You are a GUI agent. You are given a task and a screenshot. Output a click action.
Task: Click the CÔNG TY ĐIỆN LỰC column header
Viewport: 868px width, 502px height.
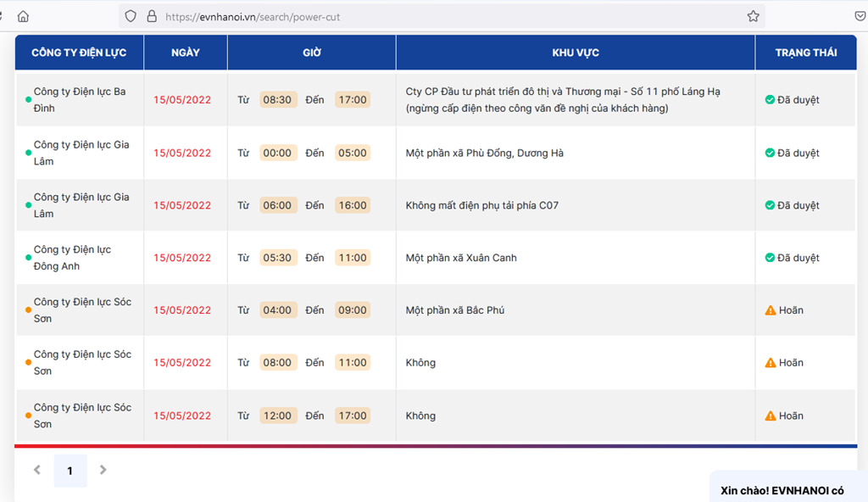[79, 53]
